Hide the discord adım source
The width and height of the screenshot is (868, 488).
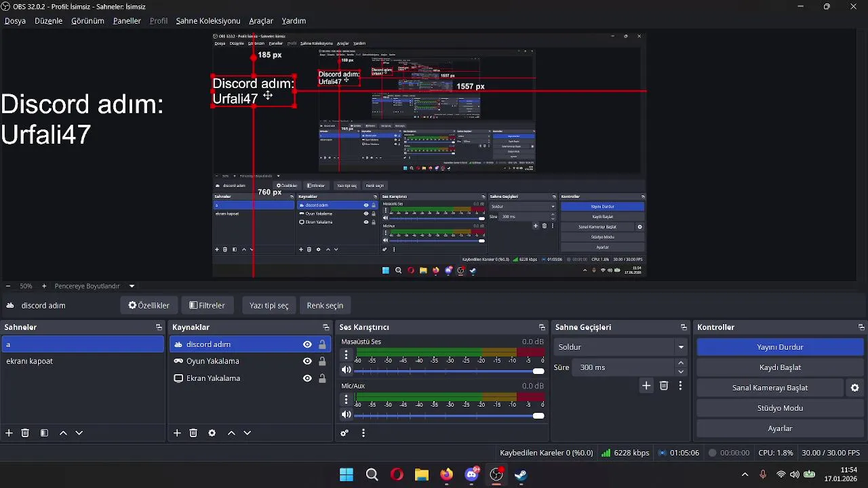307,344
